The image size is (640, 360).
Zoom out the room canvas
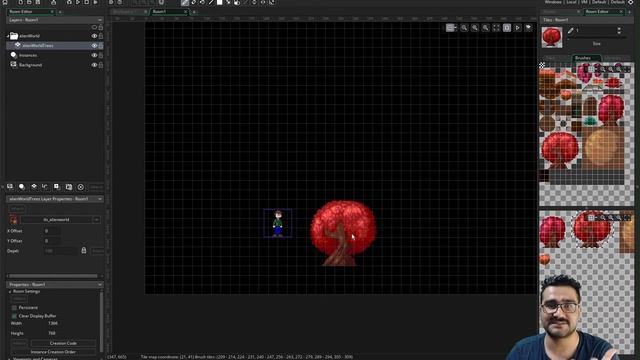click(464, 28)
